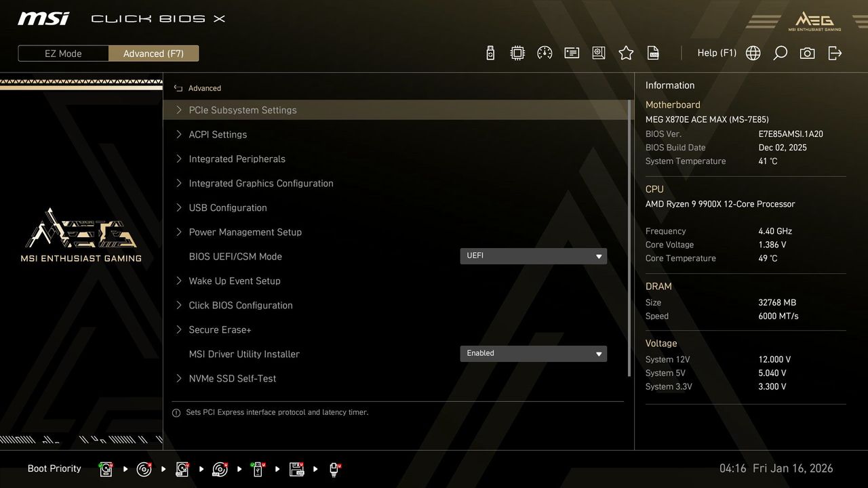Image resolution: width=868 pixels, height=488 pixels.
Task: Open the memory profile card icon
Action: [572, 53]
